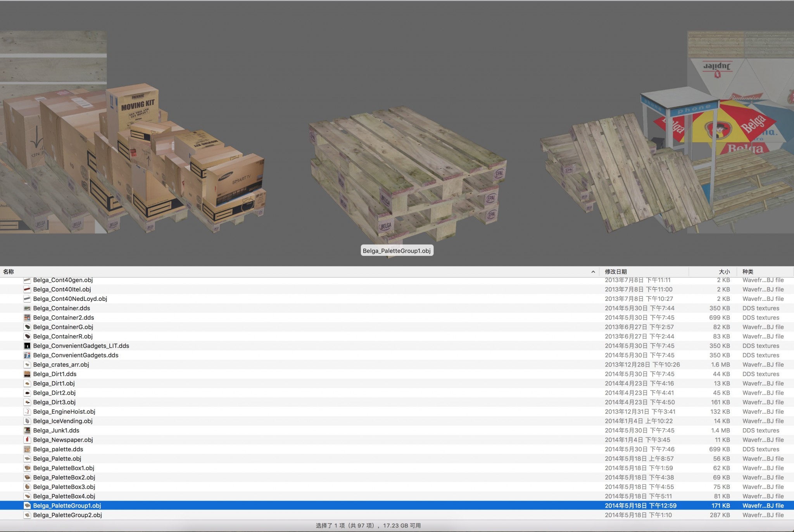
Task: Click the Belga_crates_arr.obj file icon
Action: click(x=27, y=364)
